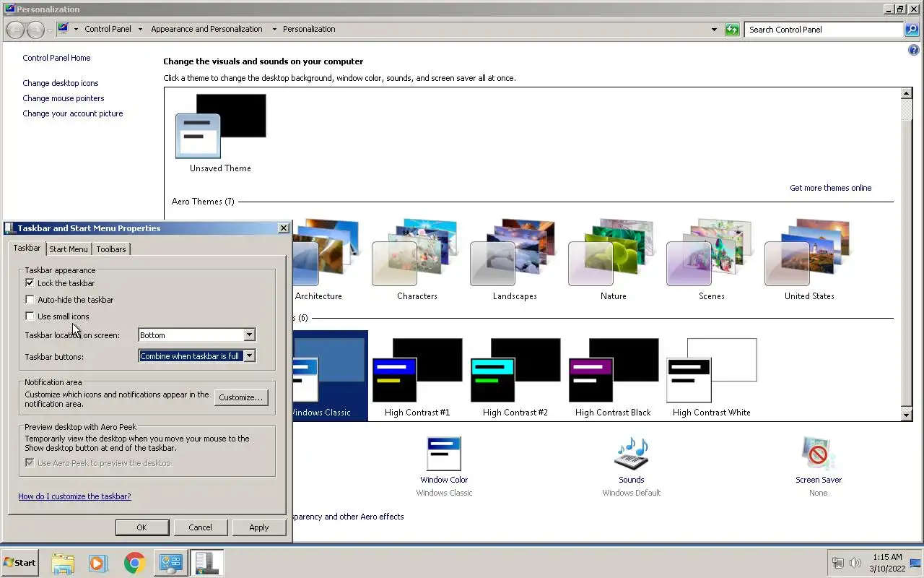Click the Customize... button
The height and width of the screenshot is (578, 924).
click(x=241, y=397)
